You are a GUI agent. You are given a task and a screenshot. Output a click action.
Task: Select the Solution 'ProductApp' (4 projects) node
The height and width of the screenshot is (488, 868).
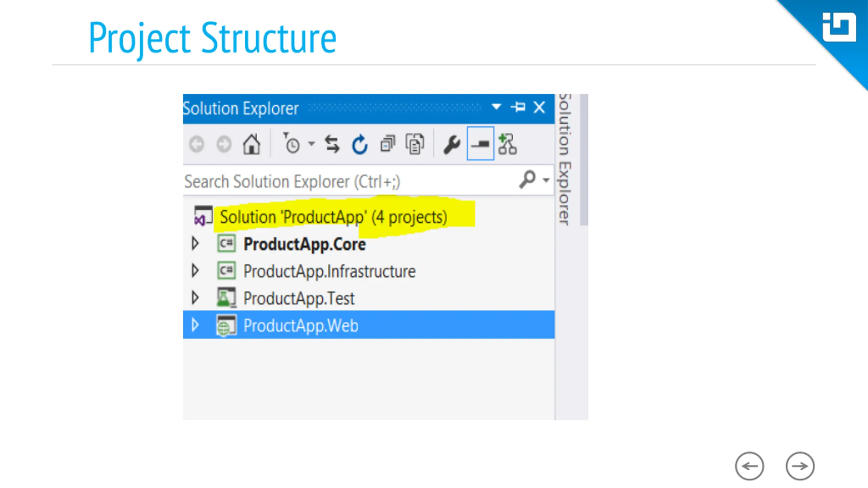point(334,217)
